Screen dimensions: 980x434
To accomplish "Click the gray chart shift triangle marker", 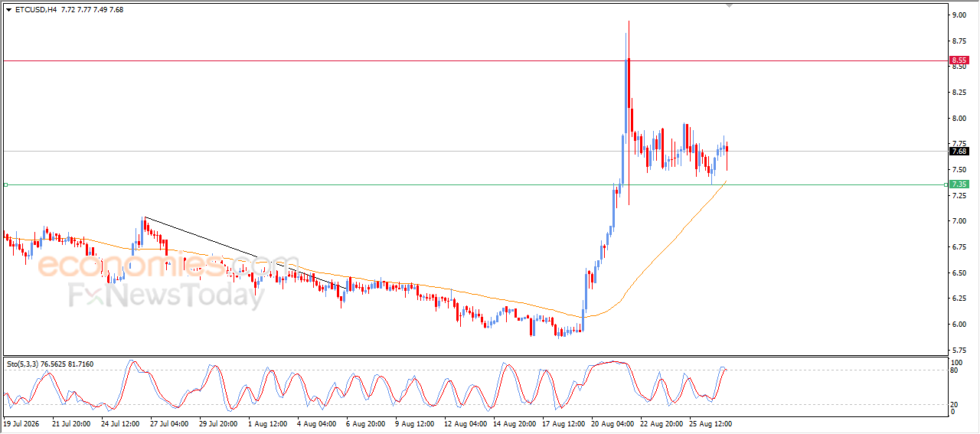I will (730, 5).
